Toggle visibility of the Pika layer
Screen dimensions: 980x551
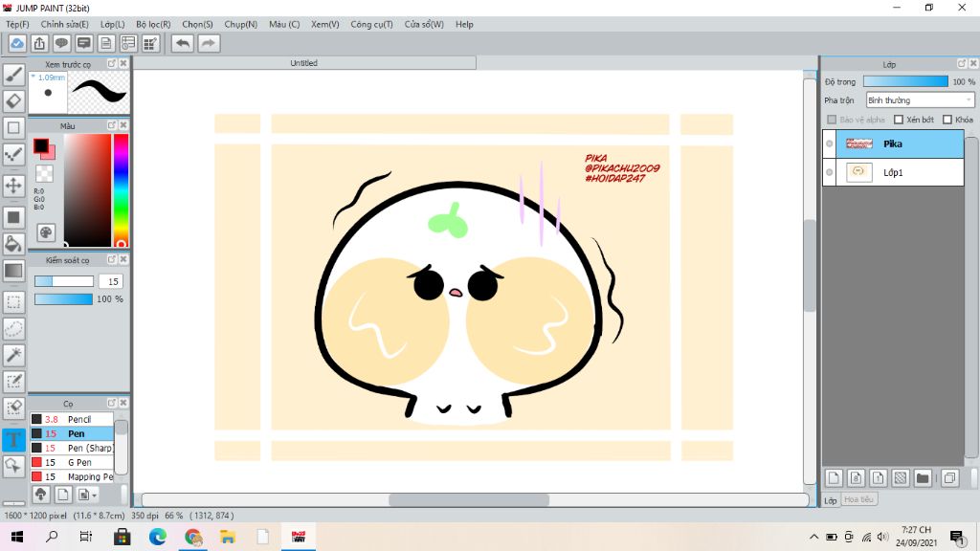point(830,143)
